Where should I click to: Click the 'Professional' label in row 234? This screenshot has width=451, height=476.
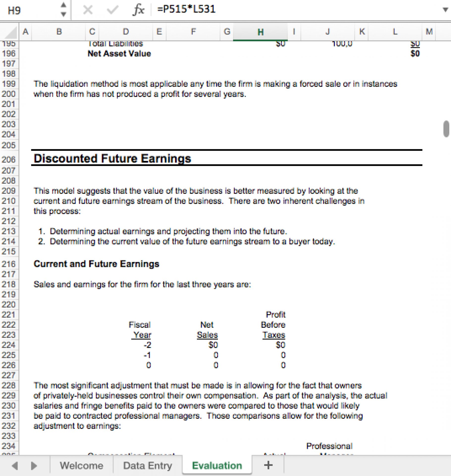[329, 446]
